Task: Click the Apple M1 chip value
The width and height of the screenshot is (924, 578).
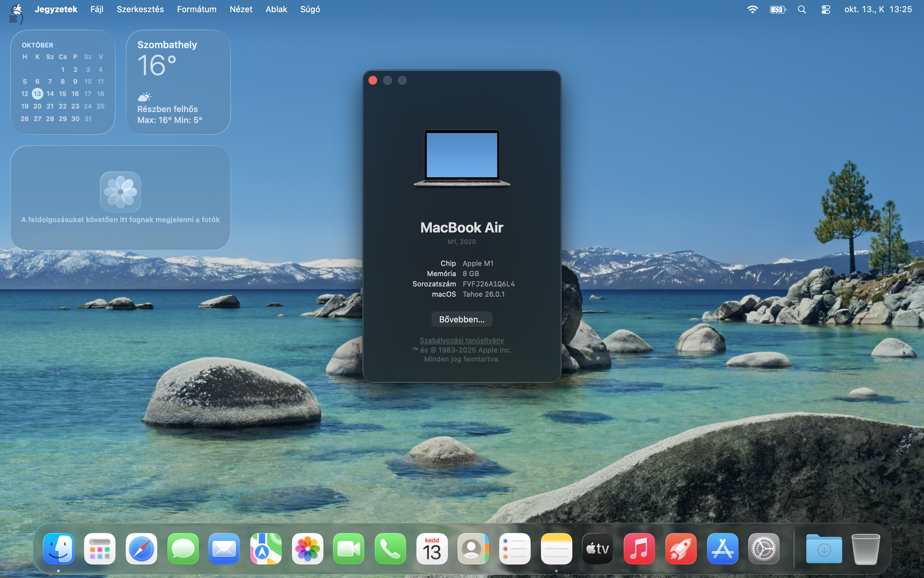Action: click(x=478, y=263)
